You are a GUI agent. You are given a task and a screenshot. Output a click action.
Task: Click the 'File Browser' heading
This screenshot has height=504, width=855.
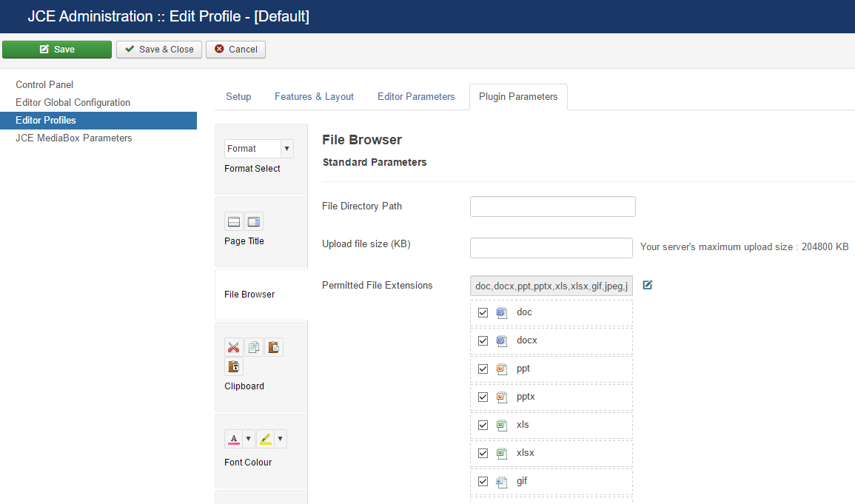coord(362,140)
